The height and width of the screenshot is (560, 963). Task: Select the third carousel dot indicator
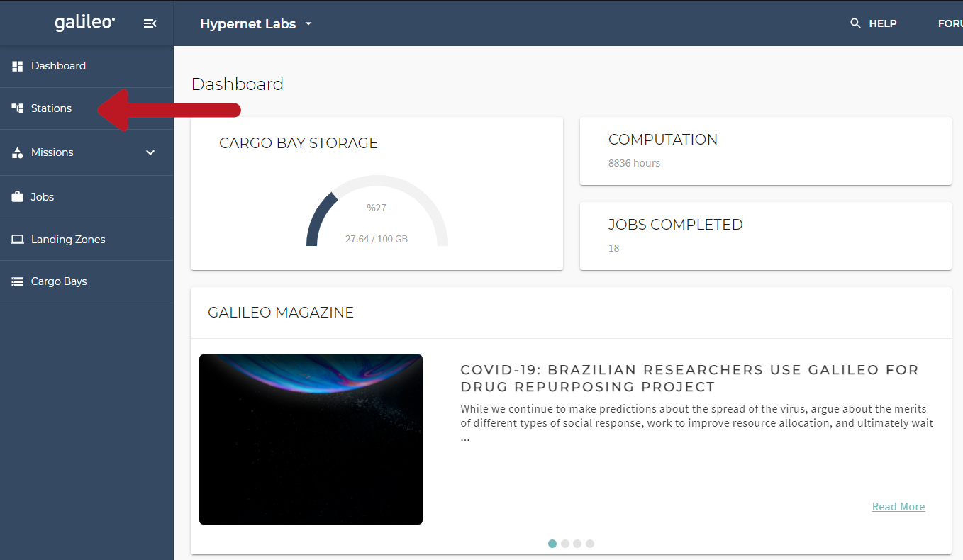[577, 544]
